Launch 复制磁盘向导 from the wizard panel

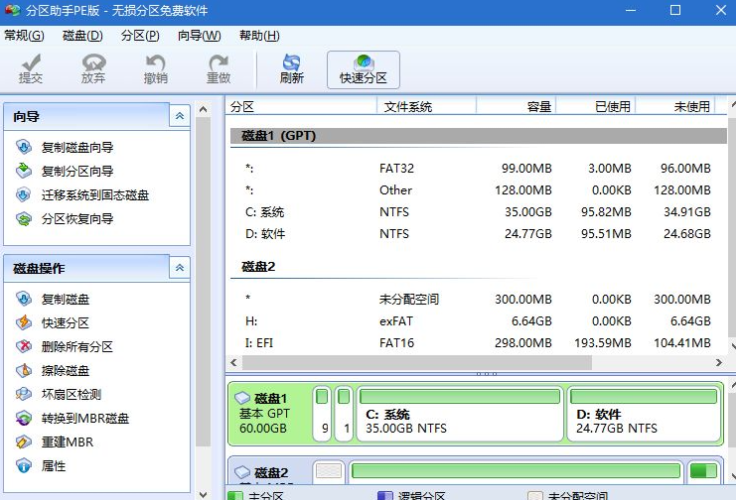pos(77,148)
